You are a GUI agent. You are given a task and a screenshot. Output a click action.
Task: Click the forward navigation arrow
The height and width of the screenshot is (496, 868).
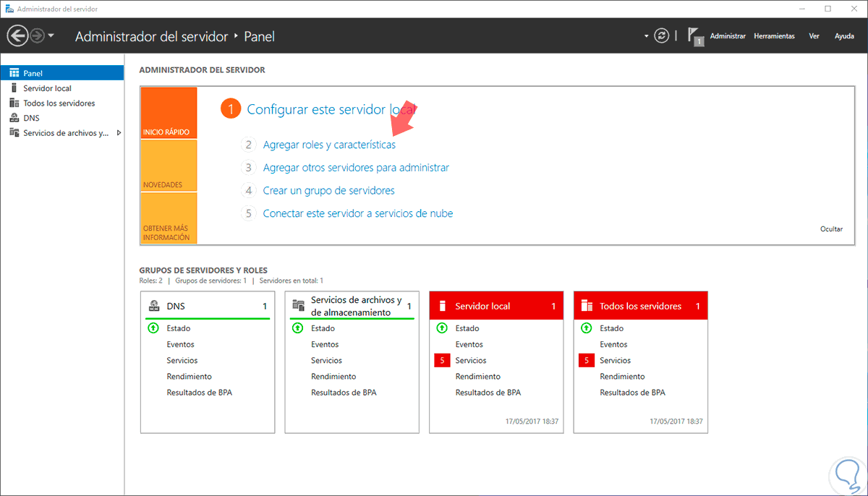tap(37, 35)
